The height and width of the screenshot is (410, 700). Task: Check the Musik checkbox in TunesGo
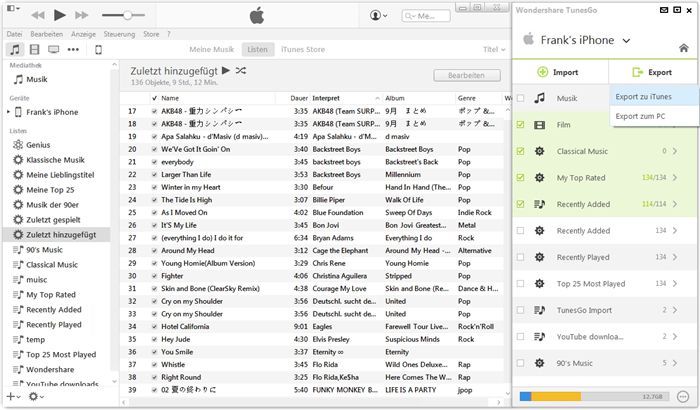tap(521, 98)
